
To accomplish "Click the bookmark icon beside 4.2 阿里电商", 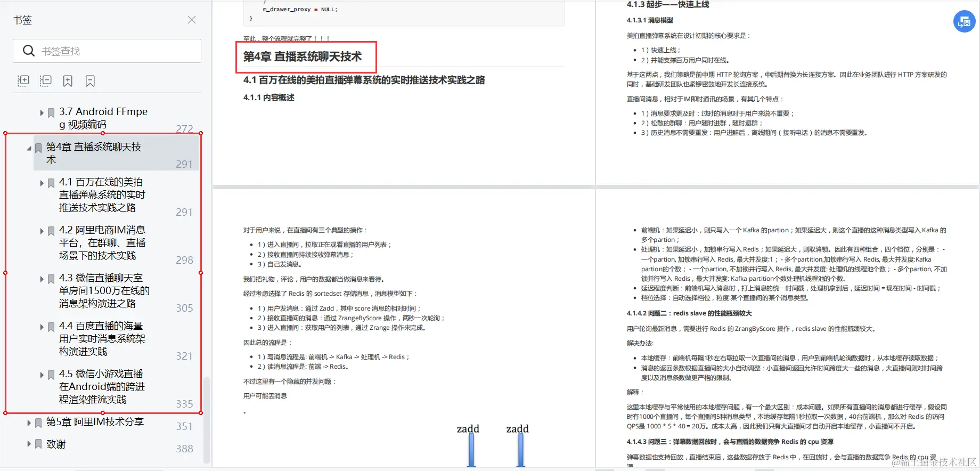I will click(51, 231).
